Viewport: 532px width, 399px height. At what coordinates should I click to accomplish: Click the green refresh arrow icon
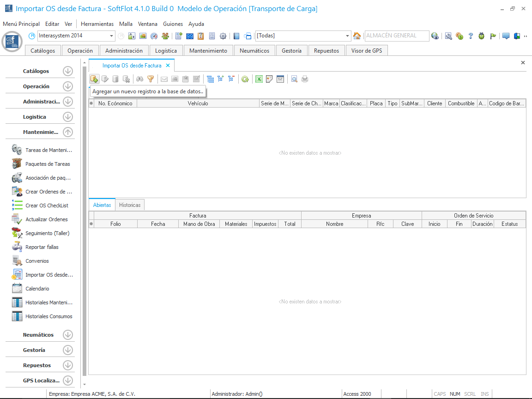pyautogui.click(x=245, y=79)
